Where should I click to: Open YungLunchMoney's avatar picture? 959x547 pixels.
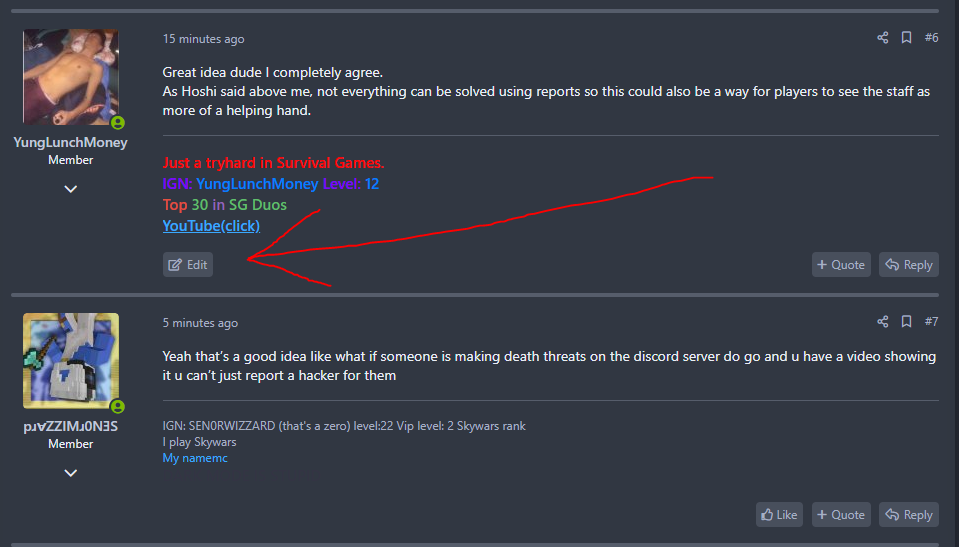pyautogui.click(x=71, y=77)
